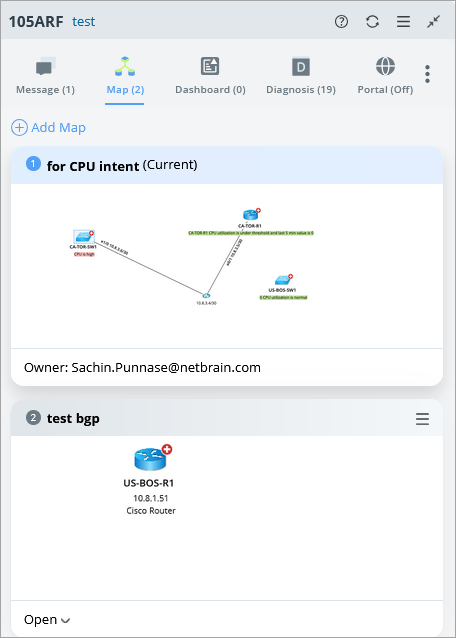Image resolution: width=456 pixels, height=638 pixels.
Task: Click the refresh icon in header
Action: click(372, 21)
